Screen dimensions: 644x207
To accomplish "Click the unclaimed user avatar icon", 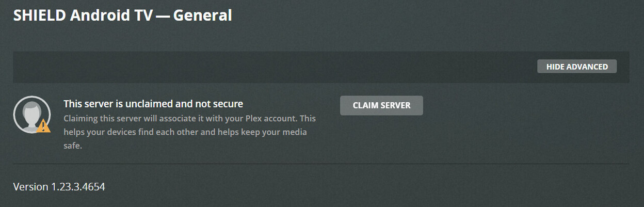I will tap(32, 115).
